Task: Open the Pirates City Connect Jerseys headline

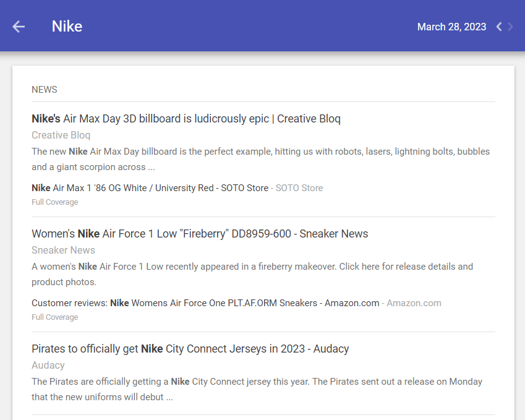Action: click(190, 349)
